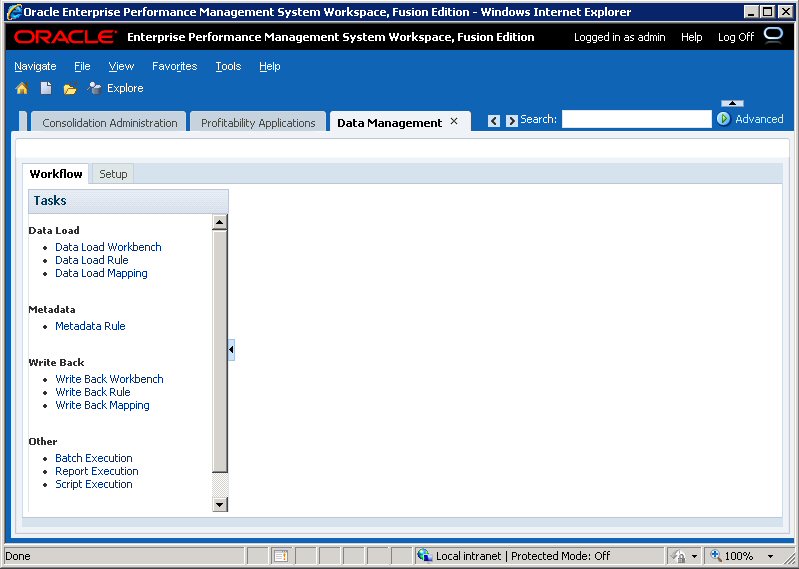Open Script Execution link

click(x=94, y=484)
